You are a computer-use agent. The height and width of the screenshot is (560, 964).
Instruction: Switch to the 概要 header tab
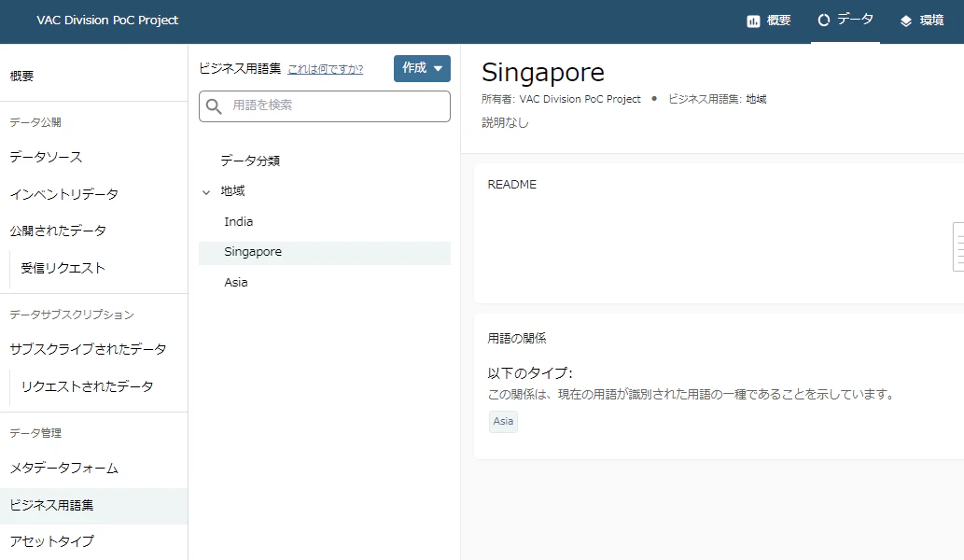point(769,21)
